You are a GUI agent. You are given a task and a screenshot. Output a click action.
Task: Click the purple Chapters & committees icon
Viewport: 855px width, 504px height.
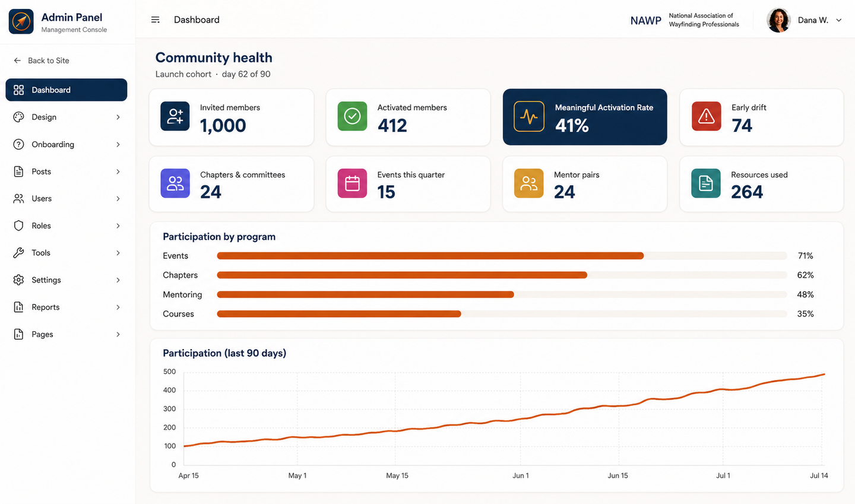point(175,183)
